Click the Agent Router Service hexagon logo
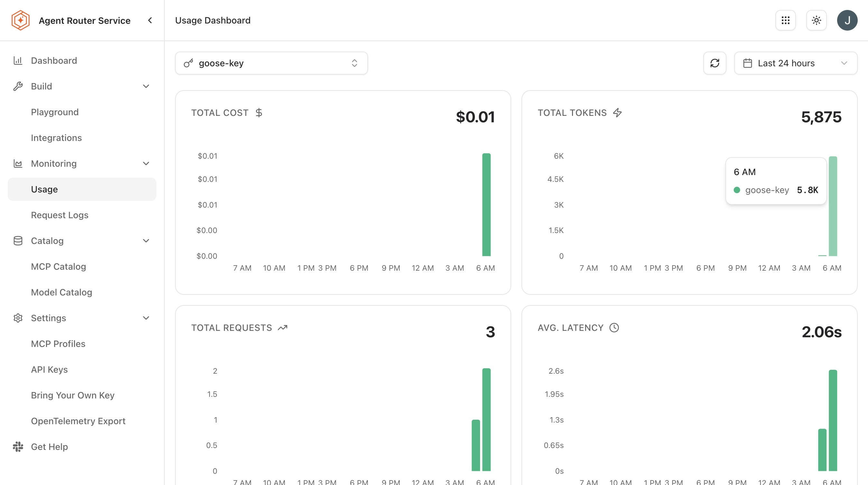868x485 pixels. [x=21, y=20]
